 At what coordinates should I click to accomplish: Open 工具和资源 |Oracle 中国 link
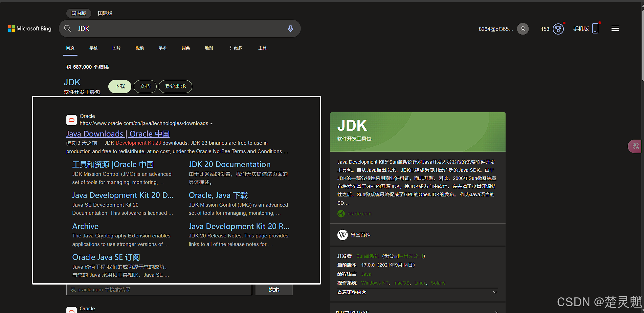pos(113,165)
